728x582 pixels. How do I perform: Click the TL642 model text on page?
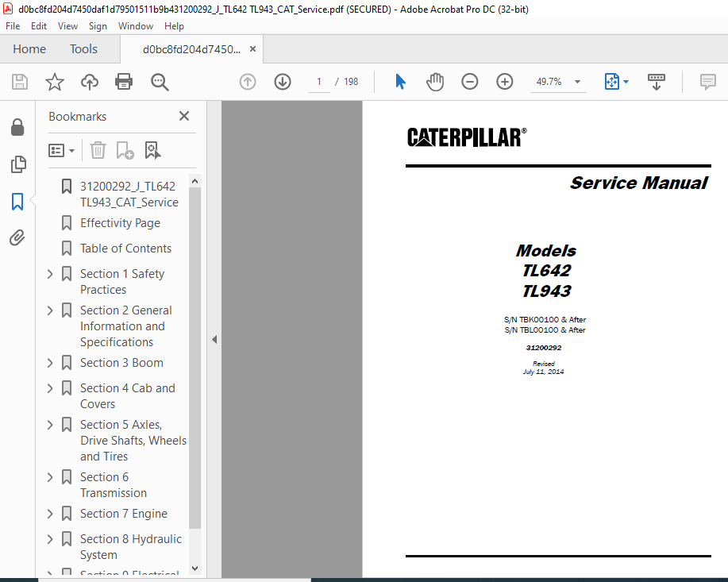[546, 270]
